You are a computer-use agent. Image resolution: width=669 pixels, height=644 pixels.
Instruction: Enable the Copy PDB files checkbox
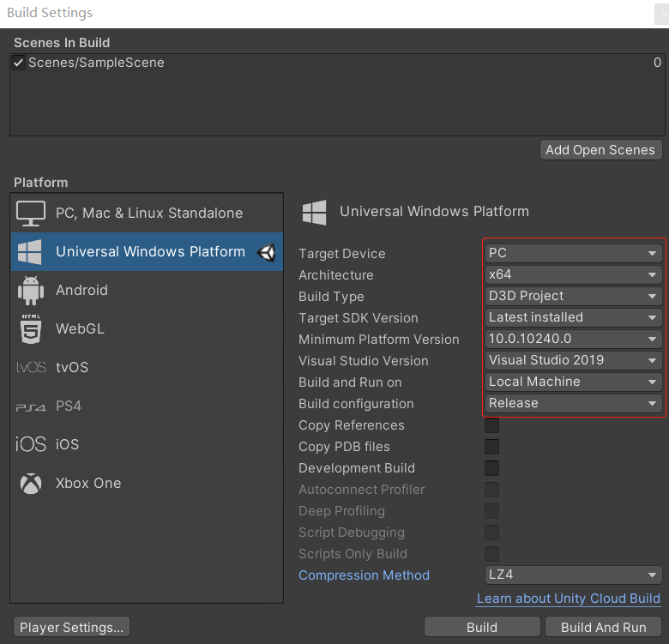492,447
